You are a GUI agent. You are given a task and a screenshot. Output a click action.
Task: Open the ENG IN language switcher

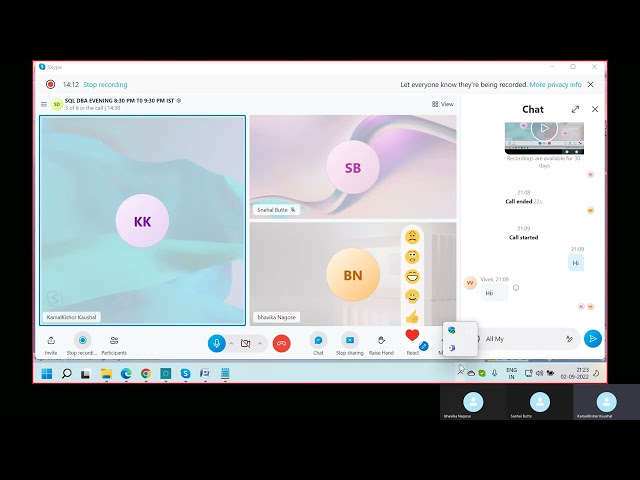pyautogui.click(x=511, y=373)
